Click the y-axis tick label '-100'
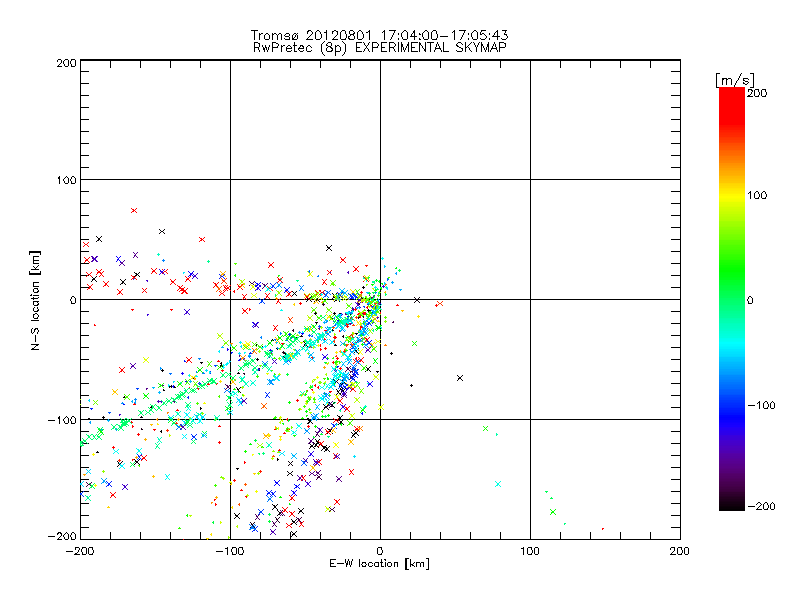 coord(62,420)
